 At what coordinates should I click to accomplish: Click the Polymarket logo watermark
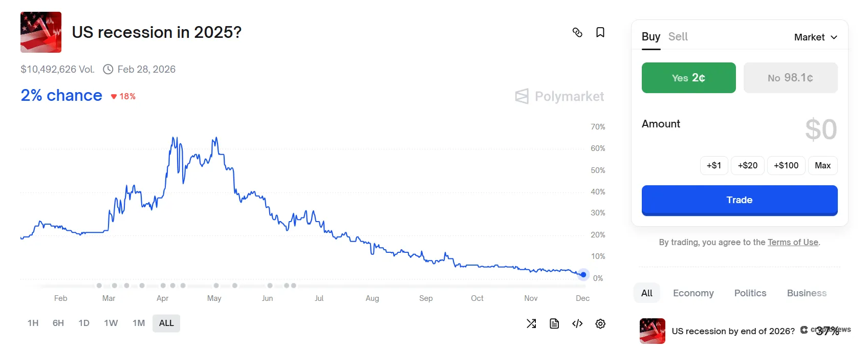[x=559, y=96]
